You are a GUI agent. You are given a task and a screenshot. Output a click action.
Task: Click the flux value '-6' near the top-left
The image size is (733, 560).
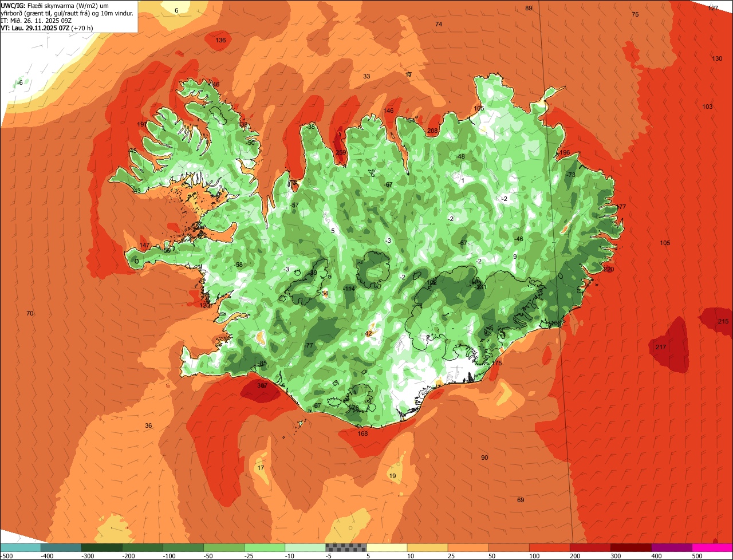click(x=20, y=82)
